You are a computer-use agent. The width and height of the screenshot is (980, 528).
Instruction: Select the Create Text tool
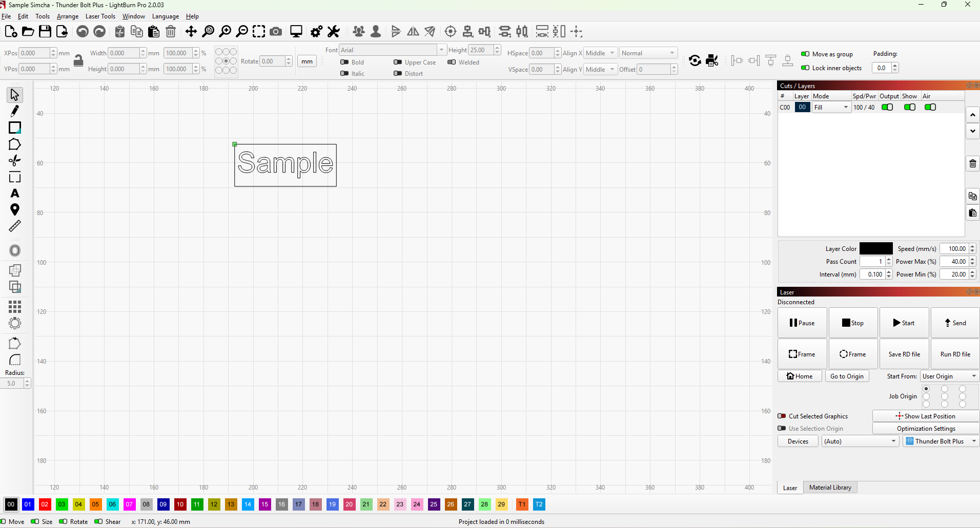tap(15, 194)
